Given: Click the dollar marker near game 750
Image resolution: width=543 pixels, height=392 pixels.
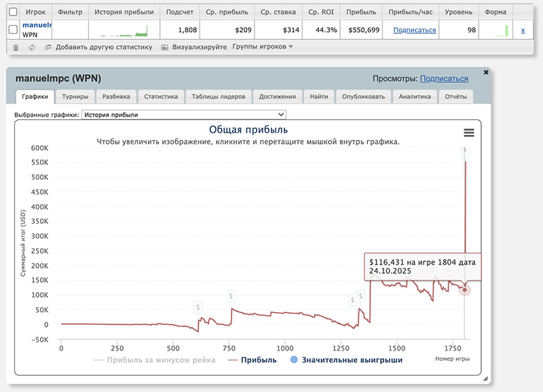Looking at the screenshot, I should [231, 296].
